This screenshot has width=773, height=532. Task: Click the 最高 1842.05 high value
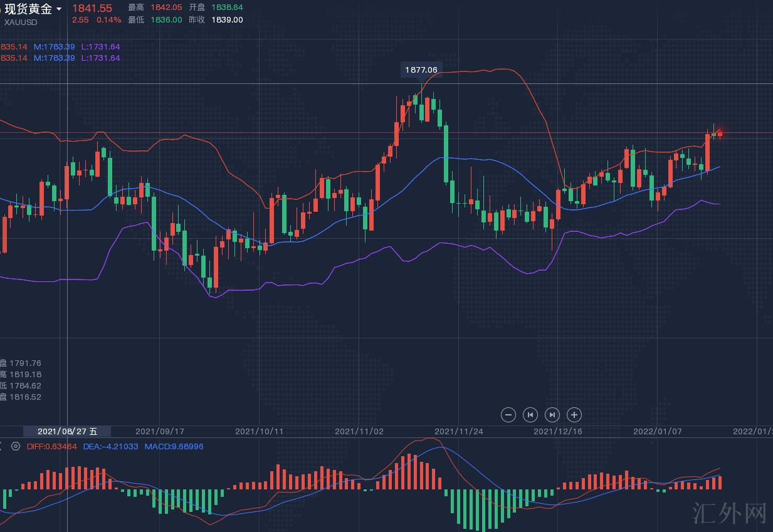[166, 8]
